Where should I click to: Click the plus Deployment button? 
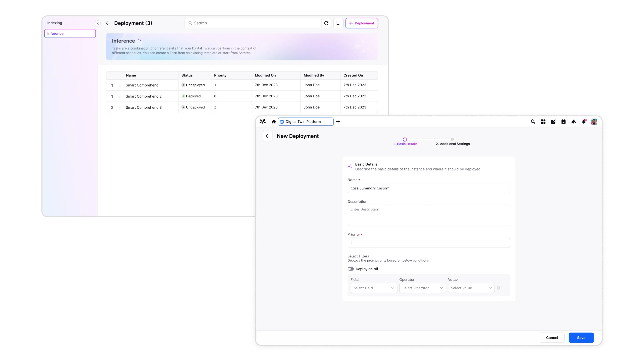tap(362, 23)
